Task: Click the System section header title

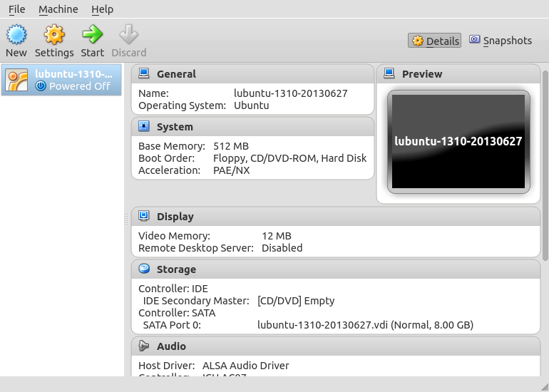Action: [175, 127]
